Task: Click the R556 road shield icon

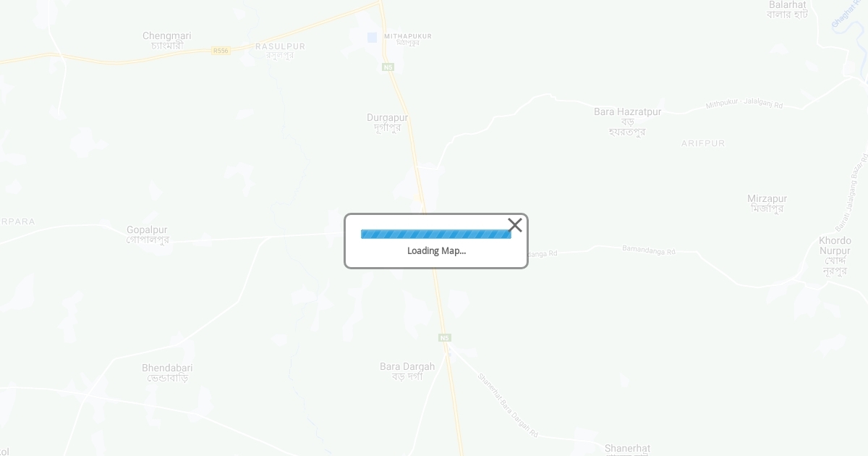Action: 221,51
